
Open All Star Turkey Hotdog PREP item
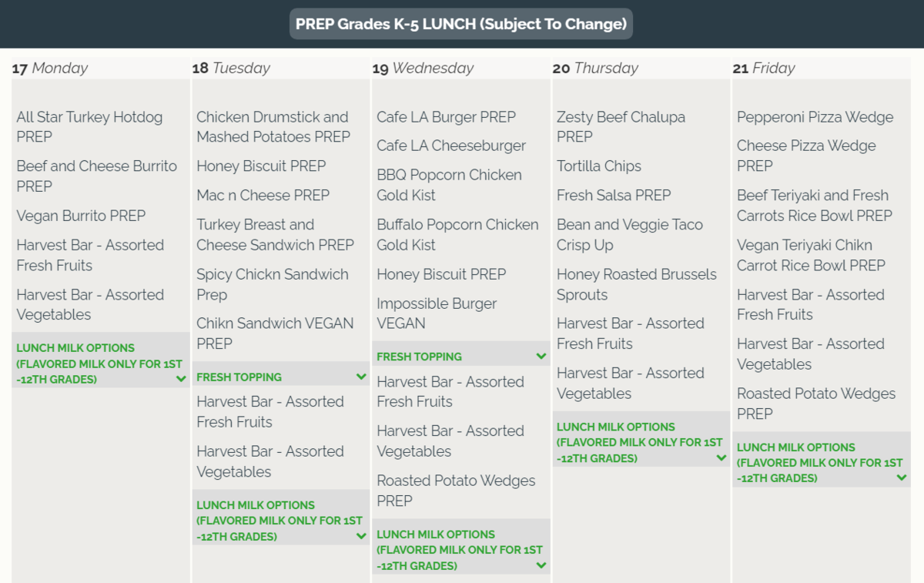[89, 127]
